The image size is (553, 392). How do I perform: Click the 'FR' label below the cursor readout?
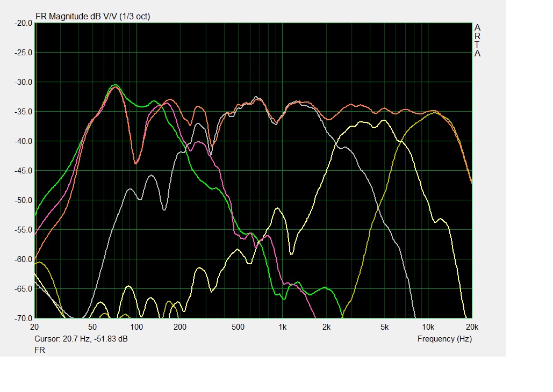(40, 350)
